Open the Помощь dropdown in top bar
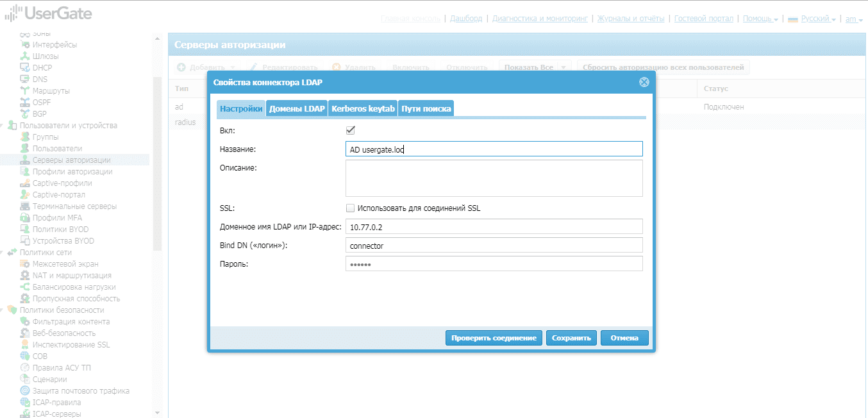 coord(760,19)
